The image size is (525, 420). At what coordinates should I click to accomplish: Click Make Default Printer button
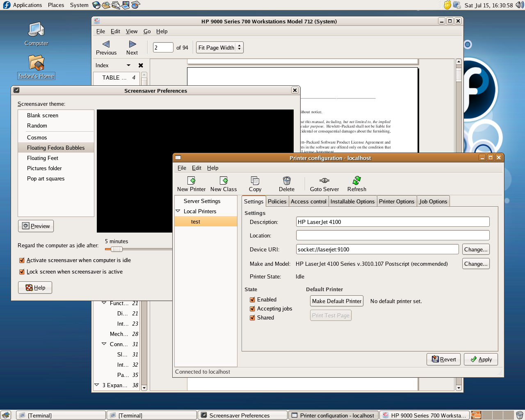pos(337,301)
